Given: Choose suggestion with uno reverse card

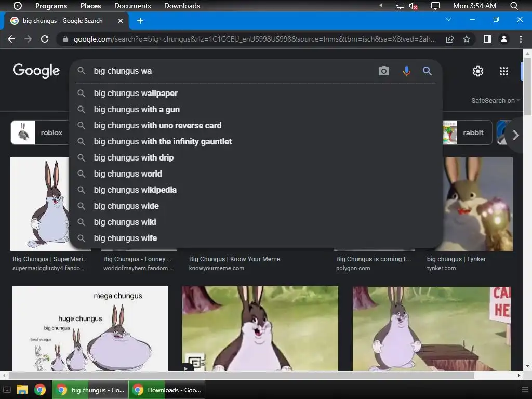Looking at the screenshot, I should [256, 126].
